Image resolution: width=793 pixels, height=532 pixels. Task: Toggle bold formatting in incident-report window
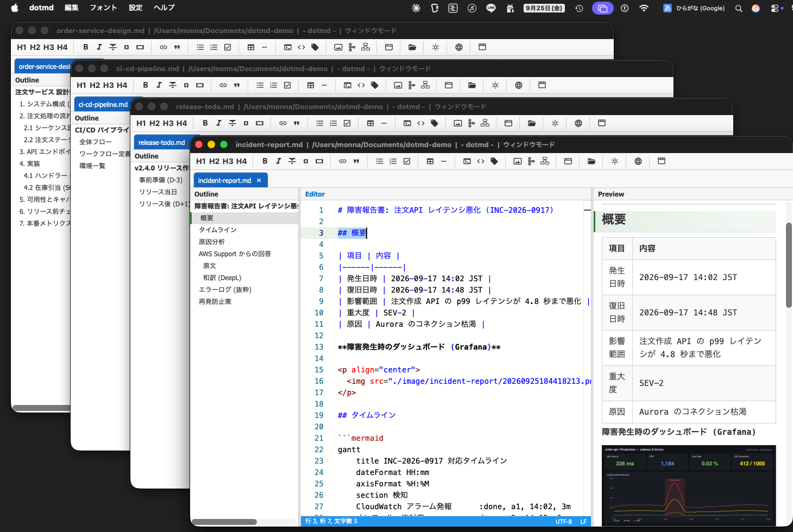(x=265, y=161)
